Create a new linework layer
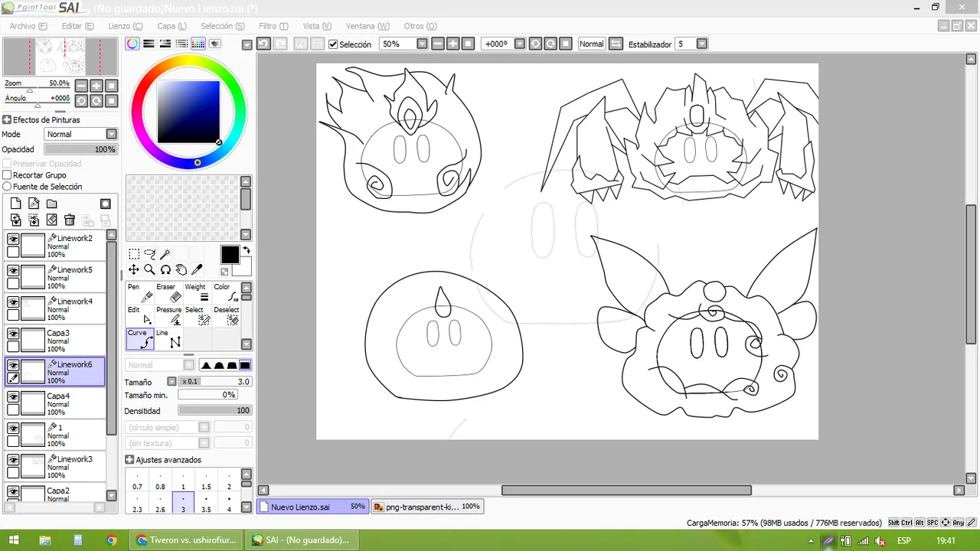The width and height of the screenshot is (980, 551). (34, 204)
